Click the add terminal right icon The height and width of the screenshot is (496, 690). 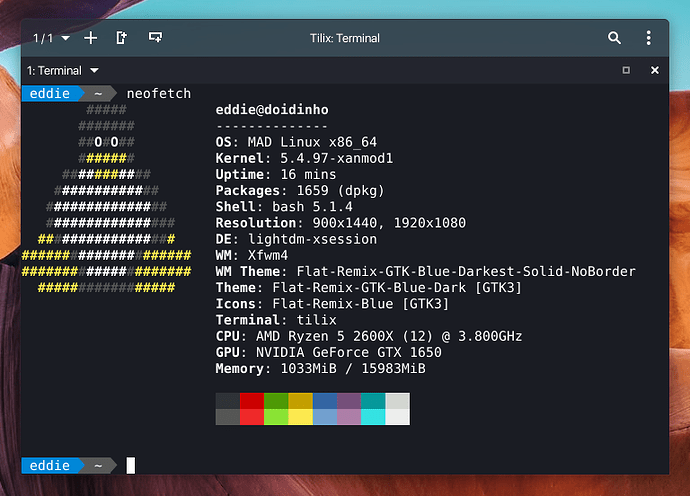122,38
